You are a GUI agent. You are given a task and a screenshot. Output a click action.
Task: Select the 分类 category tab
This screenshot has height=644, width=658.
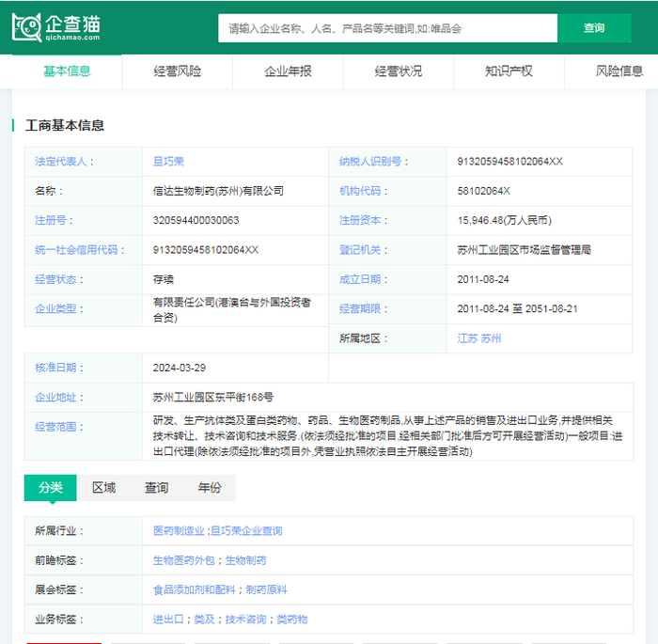(51, 488)
